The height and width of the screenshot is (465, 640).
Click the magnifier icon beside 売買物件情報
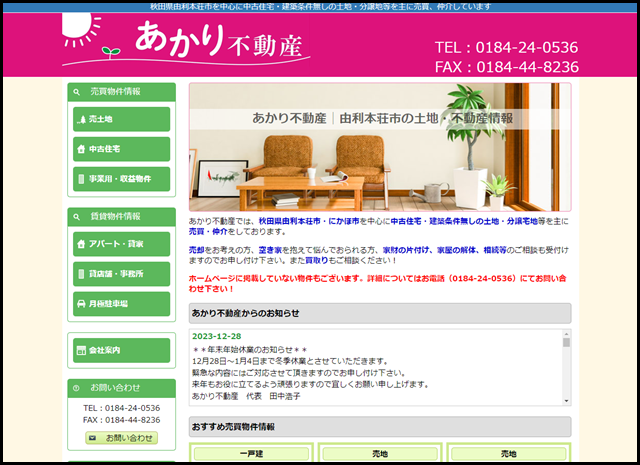click(76, 92)
